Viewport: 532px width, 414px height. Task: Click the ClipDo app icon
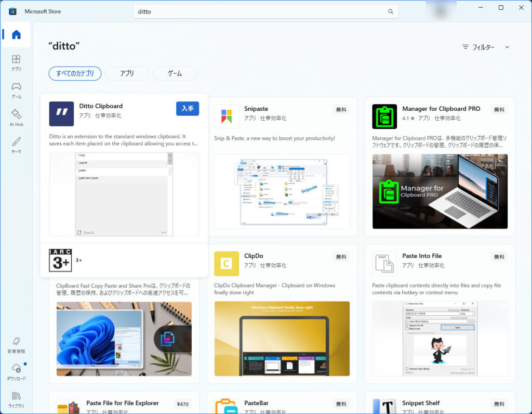[227, 264]
